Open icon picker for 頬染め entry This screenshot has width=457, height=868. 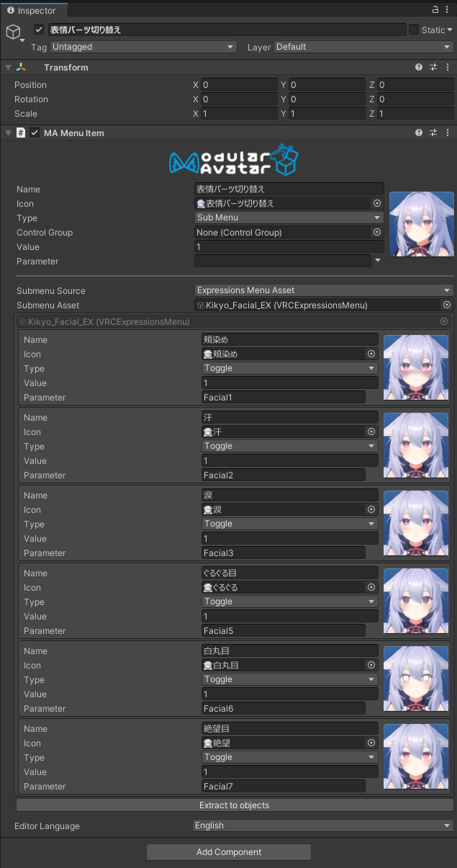(371, 354)
